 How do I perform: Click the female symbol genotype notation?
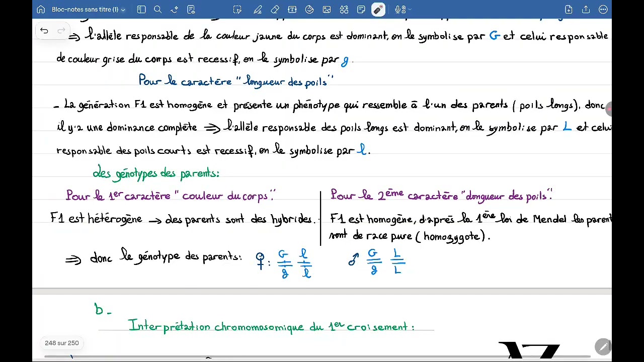click(x=284, y=263)
